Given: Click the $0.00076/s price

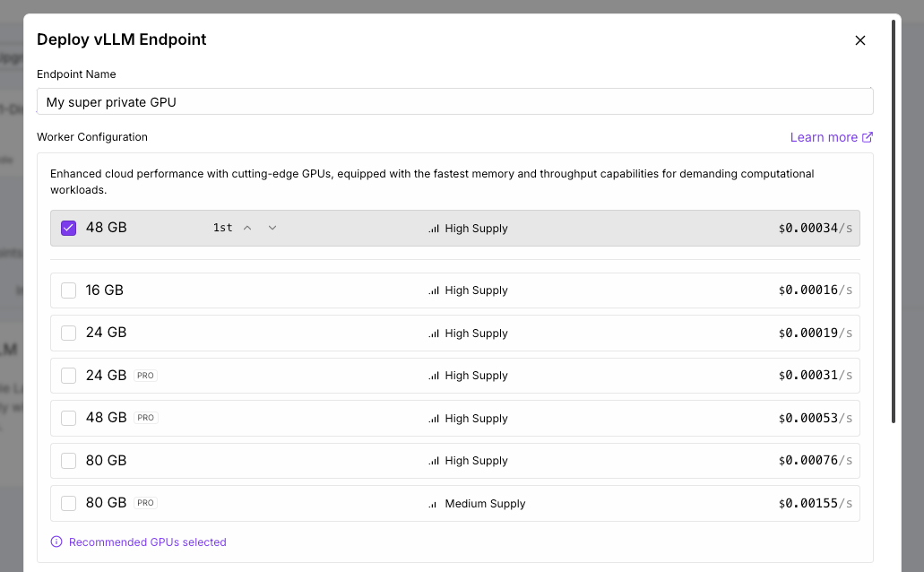Looking at the screenshot, I should click(x=815, y=461).
